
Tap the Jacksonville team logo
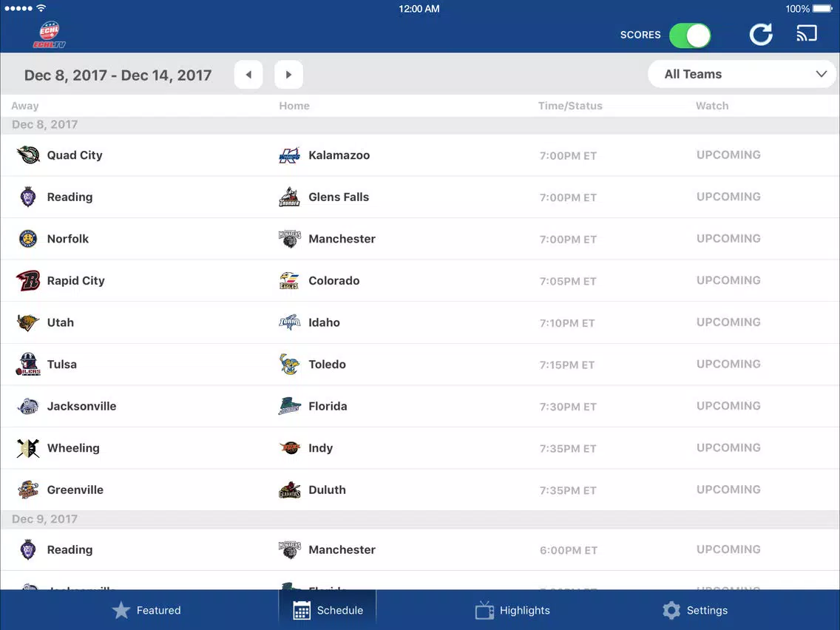coord(28,406)
